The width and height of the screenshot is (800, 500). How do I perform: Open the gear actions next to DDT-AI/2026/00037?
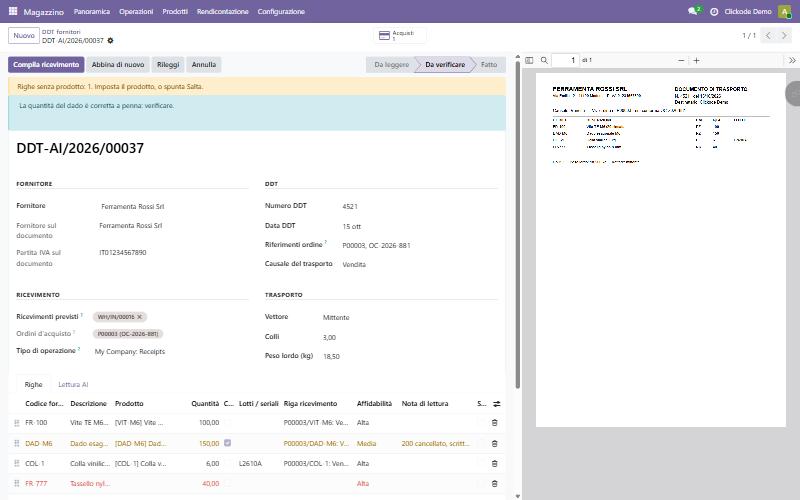[110, 40]
